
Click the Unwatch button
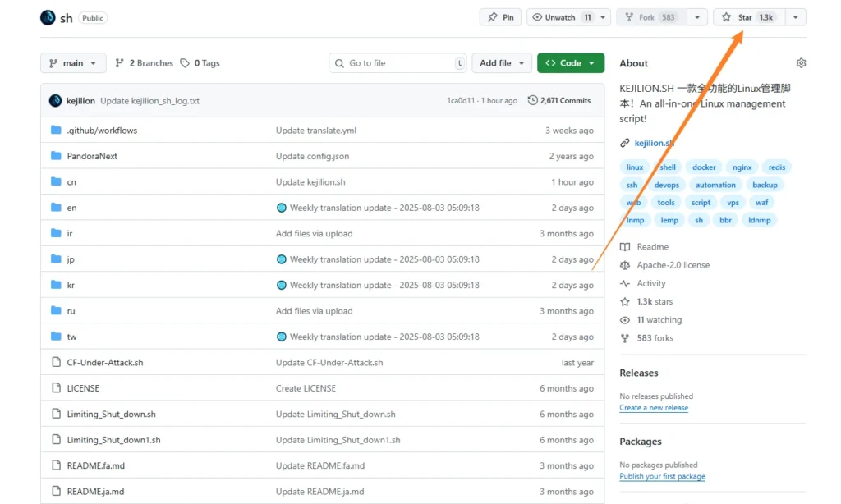(x=561, y=17)
